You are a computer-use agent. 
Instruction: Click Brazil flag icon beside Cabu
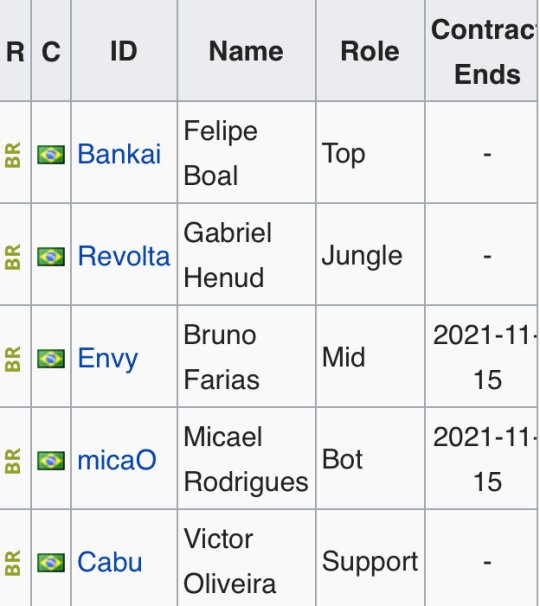51,563
